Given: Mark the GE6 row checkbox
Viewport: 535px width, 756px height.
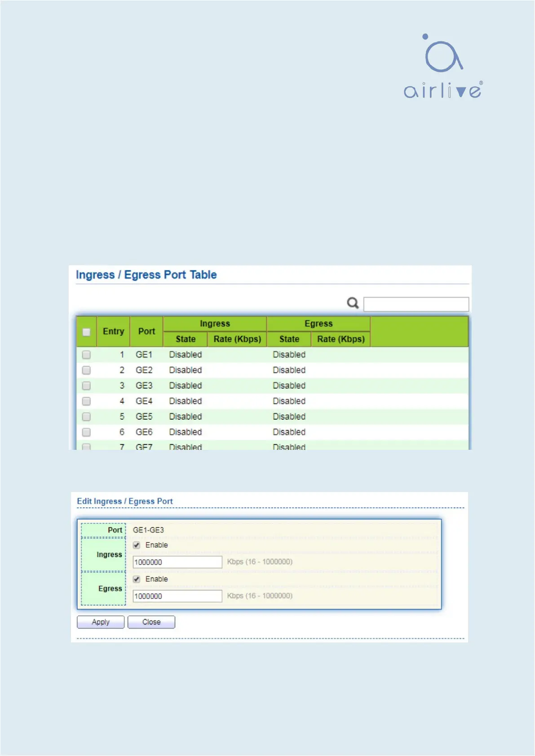Looking at the screenshot, I should 86,432.
